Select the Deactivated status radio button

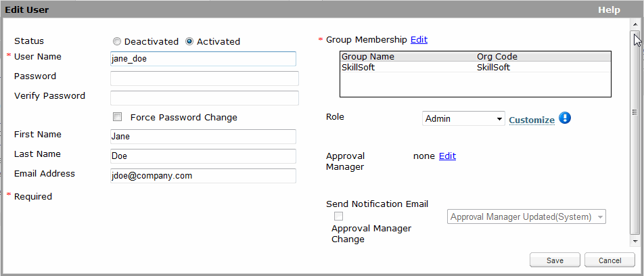tap(117, 41)
